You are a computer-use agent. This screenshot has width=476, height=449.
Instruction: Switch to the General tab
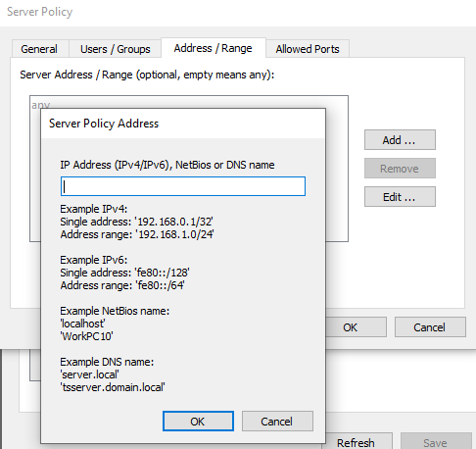coord(39,49)
